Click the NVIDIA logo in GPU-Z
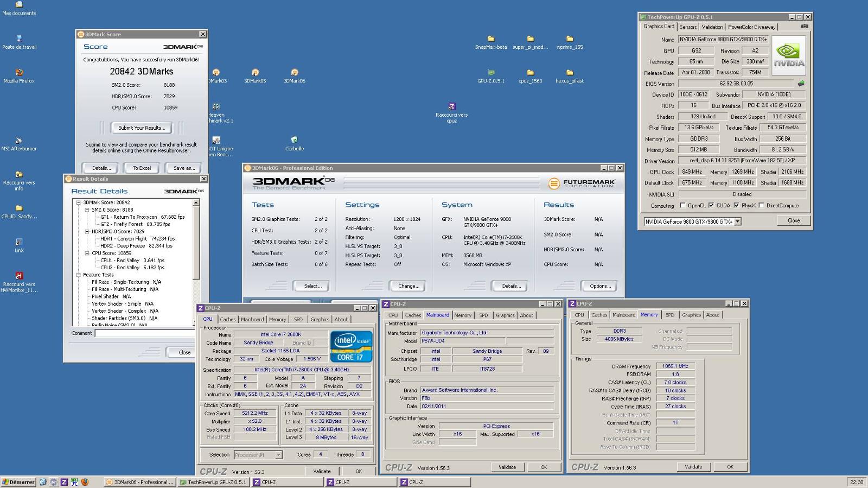This screenshot has height=488, width=868. pyautogui.click(x=789, y=54)
